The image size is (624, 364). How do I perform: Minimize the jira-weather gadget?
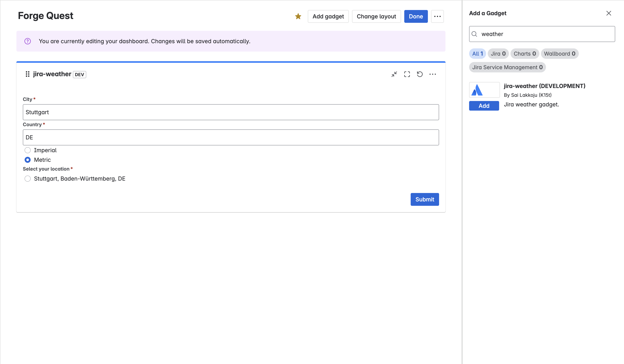click(x=394, y=74)
